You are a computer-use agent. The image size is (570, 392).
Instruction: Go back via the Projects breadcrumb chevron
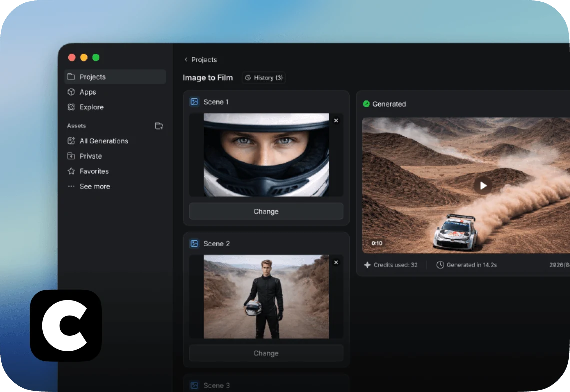(186, 59)
